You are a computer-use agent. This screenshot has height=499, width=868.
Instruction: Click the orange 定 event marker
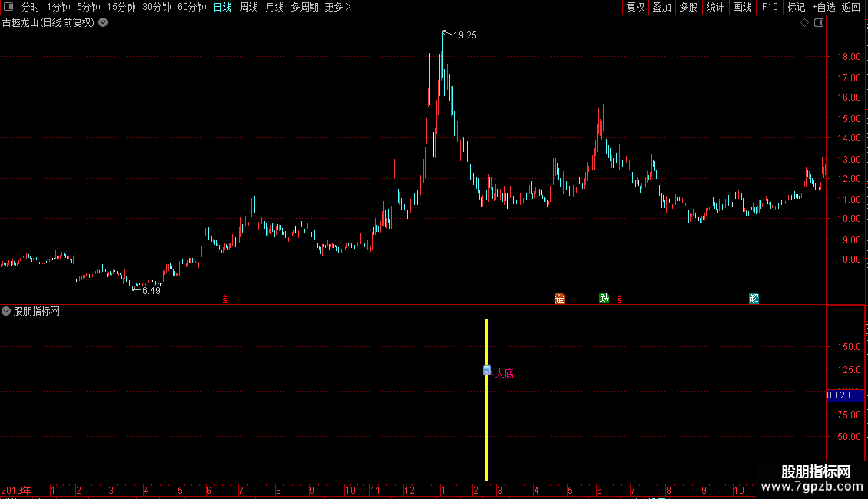(560, 299)
